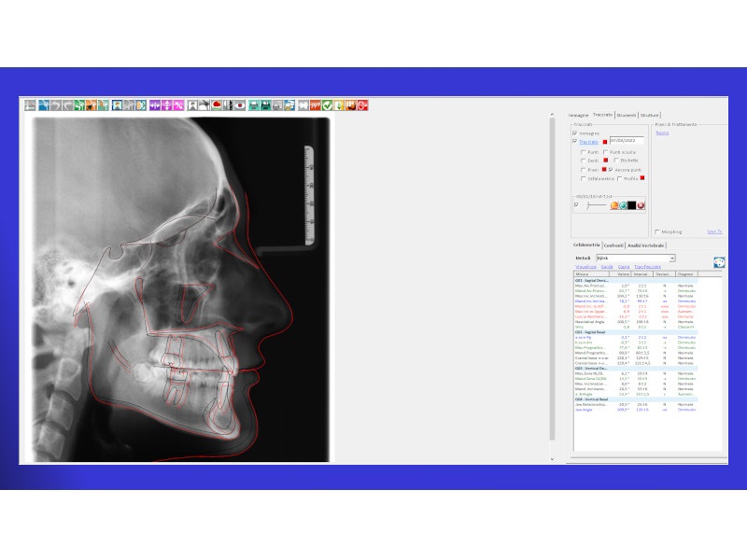Viewport: 747px width, 560px height.
Task: Click the red Denti color swatch
Action: click(605, 161)
